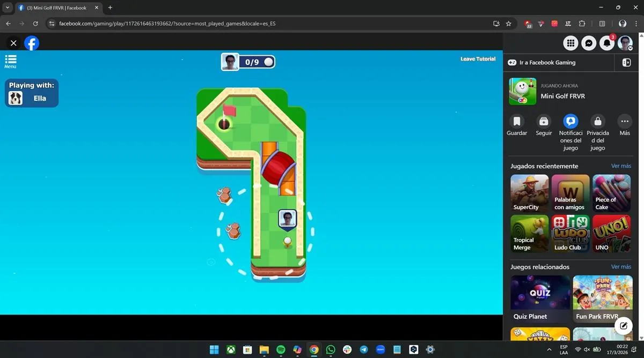Click the new message compose icon

(x=624, y=325)
